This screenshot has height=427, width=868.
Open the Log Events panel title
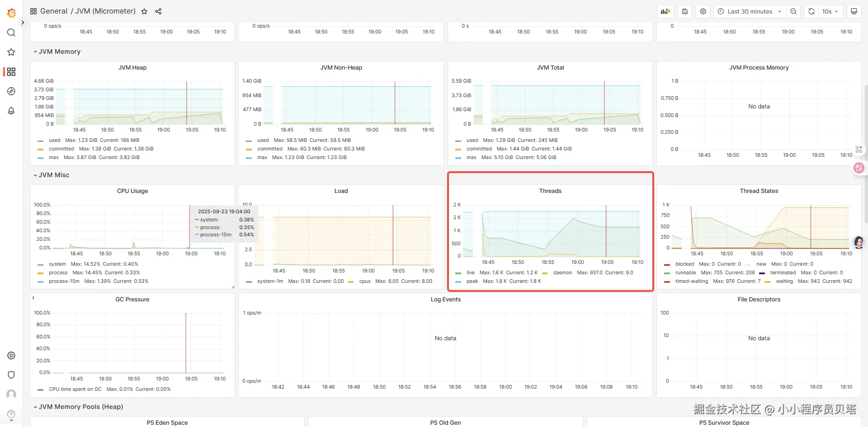[446, 300]
